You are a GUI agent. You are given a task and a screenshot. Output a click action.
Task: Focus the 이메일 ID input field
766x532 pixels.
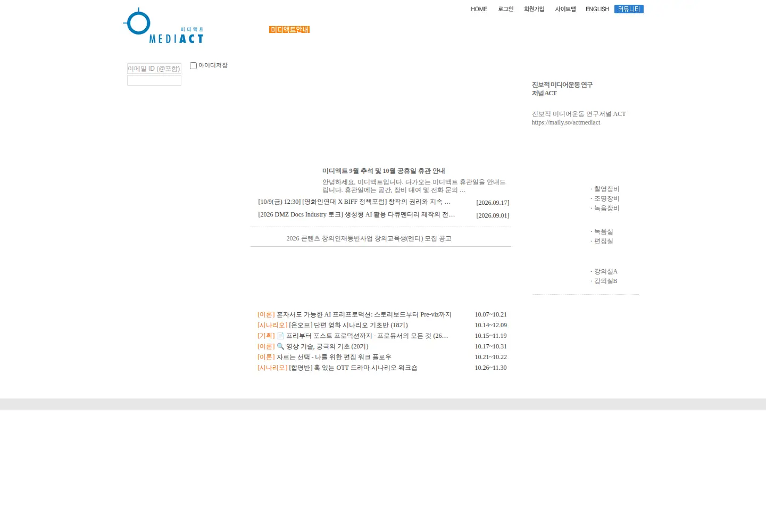point(154,69)
